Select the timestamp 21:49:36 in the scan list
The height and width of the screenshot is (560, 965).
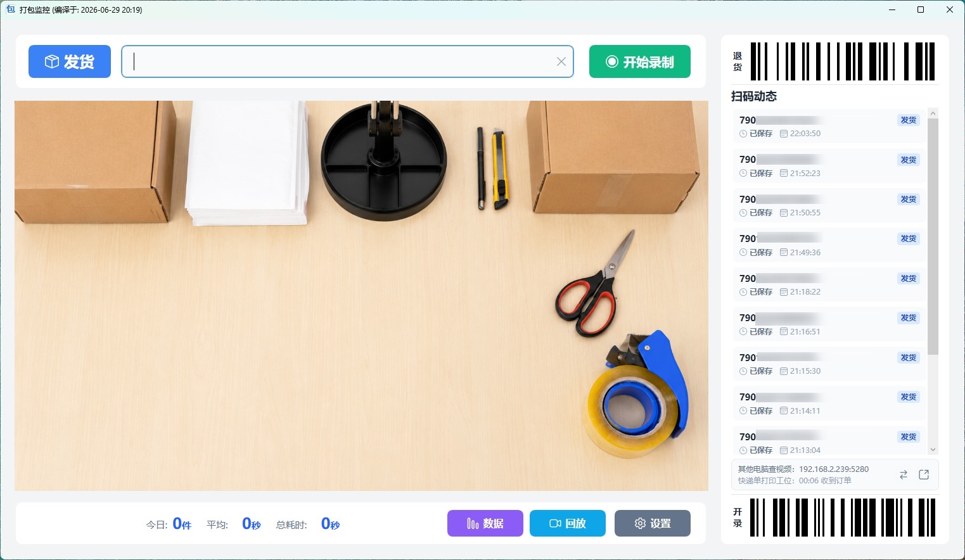[805, 253]
